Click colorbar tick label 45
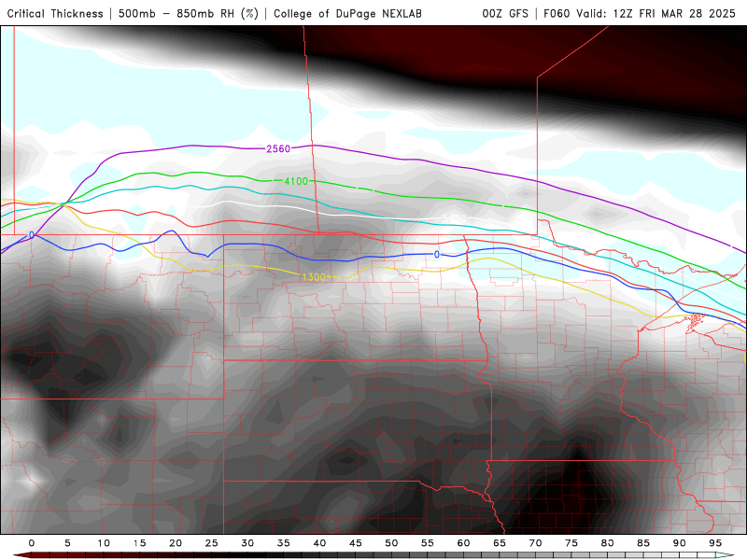This screenshot has height=560, width=747. pos(356,543)
